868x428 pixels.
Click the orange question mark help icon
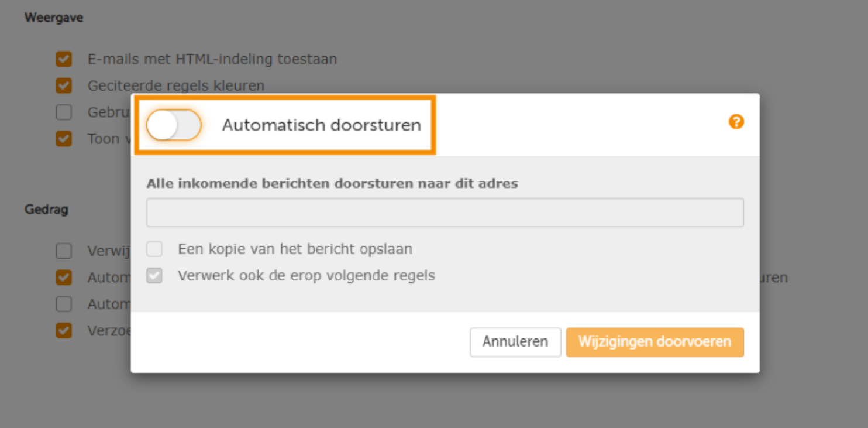[736, 122]
